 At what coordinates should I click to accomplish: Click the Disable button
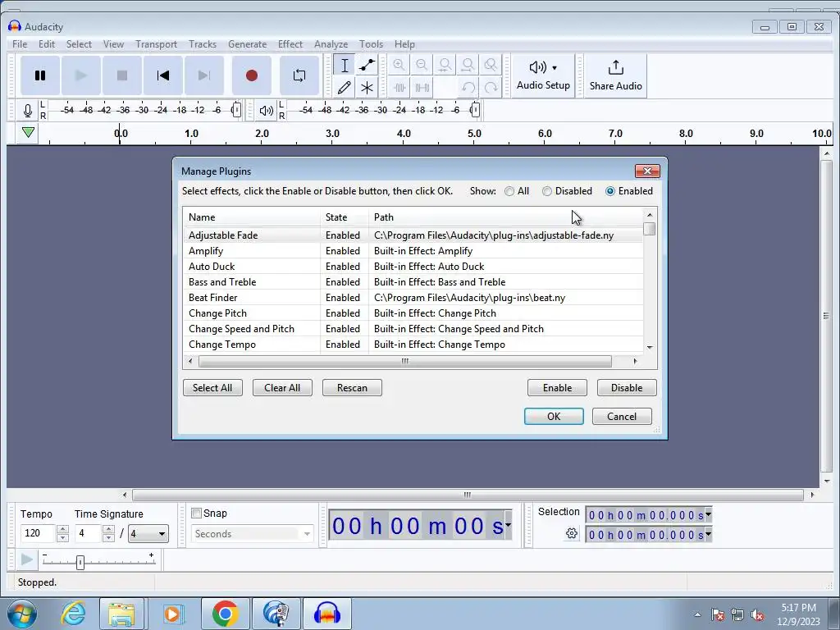tap(627, 388)
